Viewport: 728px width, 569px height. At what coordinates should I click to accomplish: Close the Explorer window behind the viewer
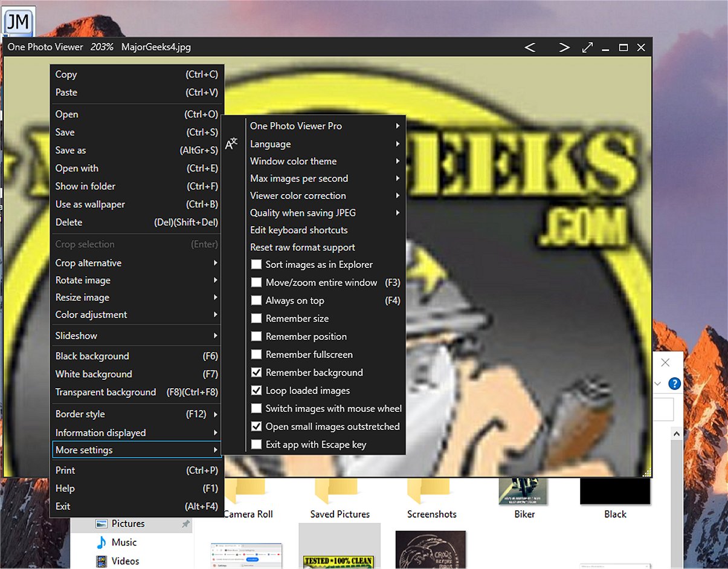[x=665, y=363]
